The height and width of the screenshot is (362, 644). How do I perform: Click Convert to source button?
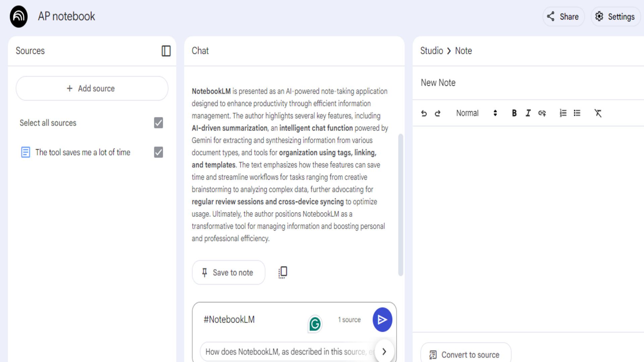click(466, 354)
